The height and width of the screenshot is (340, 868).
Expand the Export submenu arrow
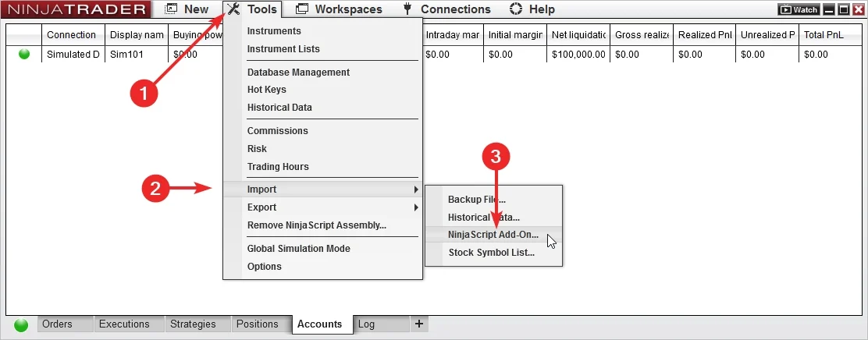416,207
